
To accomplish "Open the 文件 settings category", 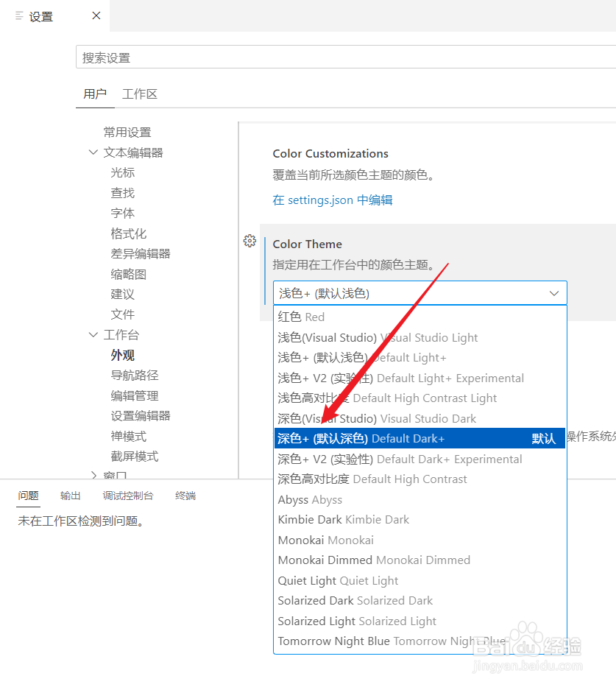I will (123, 314).
